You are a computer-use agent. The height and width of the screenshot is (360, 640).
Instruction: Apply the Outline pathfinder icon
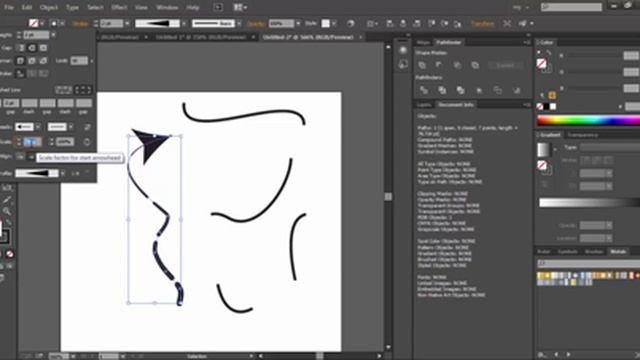[x=498, y=90]
